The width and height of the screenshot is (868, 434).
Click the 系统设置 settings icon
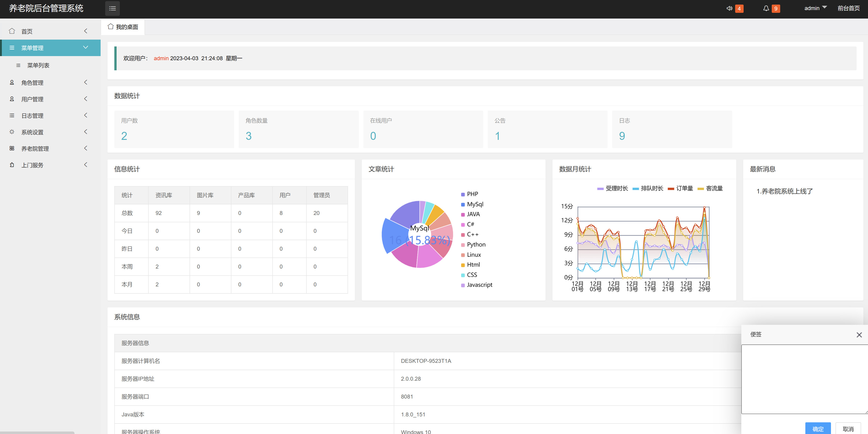[x=12, y=132]
